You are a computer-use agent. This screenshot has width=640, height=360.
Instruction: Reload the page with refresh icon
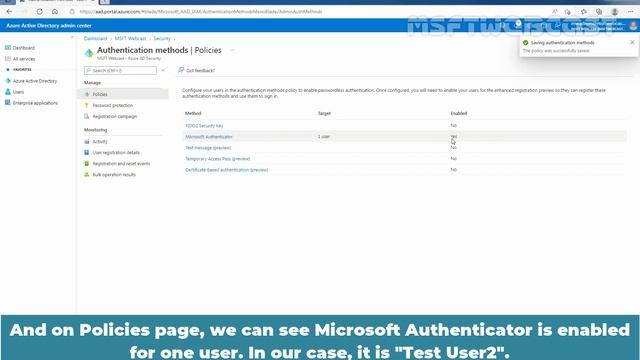pos(40,11)
